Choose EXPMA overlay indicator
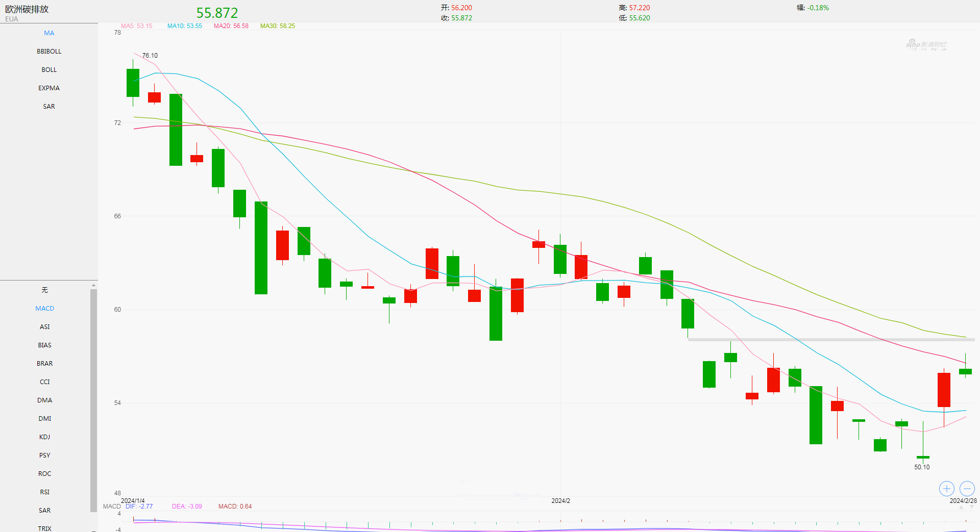The height and width of the screenshot is (532, 980). [x=49, y=88]
